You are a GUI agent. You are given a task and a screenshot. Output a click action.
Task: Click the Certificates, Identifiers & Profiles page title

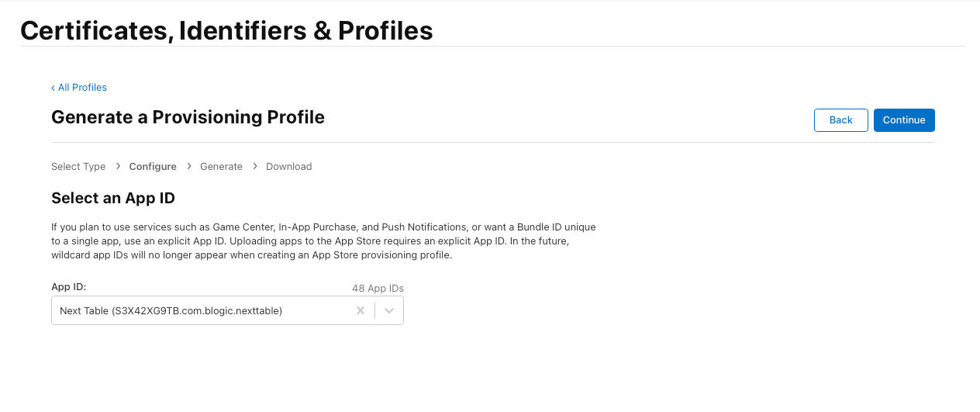pyautogui.click(x=226, y=30)
